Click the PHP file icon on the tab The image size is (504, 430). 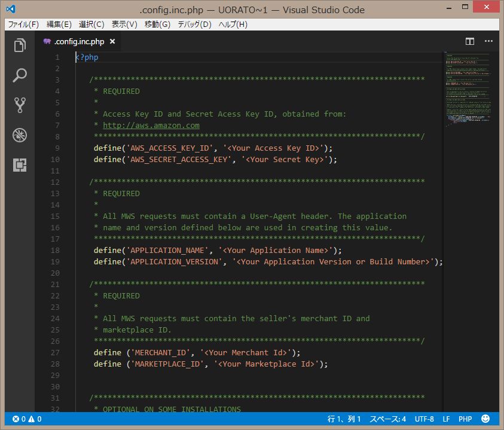47,41
